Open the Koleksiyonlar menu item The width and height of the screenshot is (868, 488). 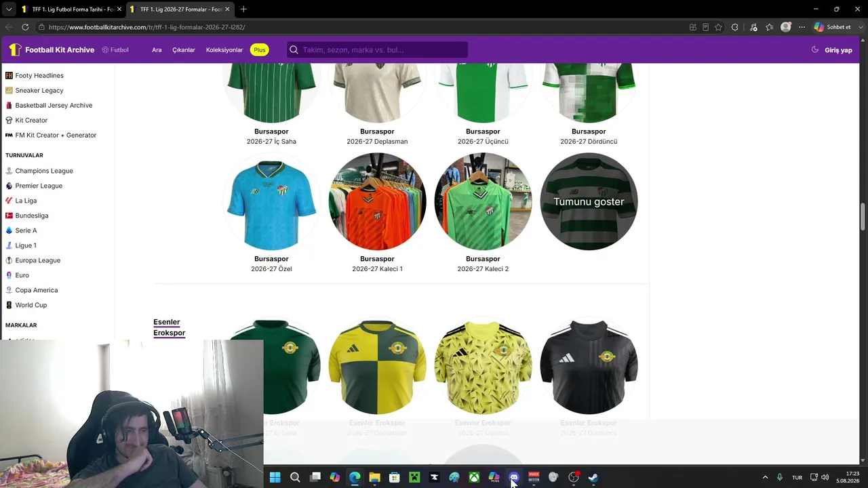click(224, 50)
